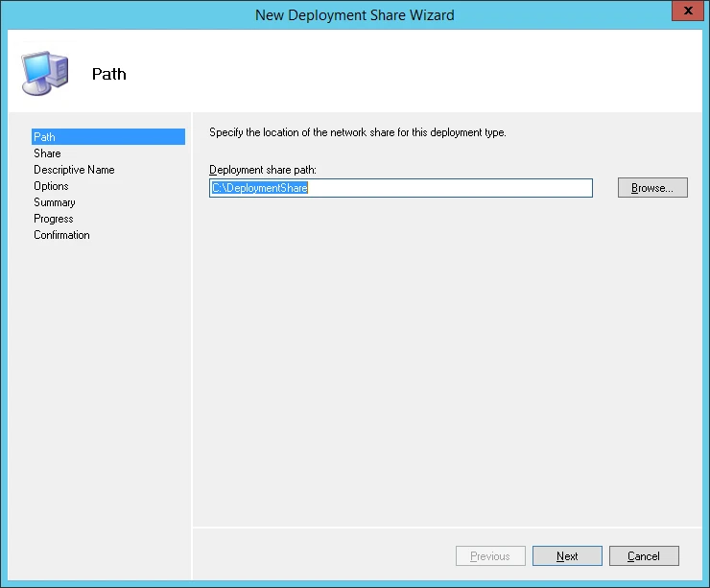Click the computer icon in the wizard header
710x588 pixels.
coord(45,73)
